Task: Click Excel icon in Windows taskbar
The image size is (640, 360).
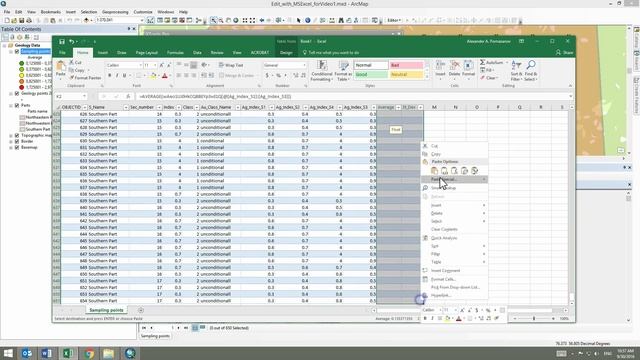Action: (68, 353)
